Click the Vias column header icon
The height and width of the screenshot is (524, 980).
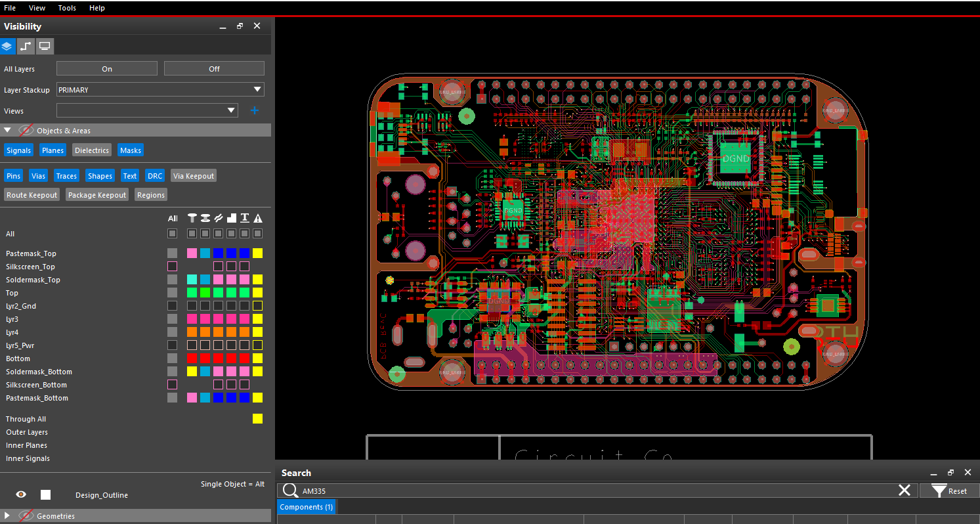205,218
